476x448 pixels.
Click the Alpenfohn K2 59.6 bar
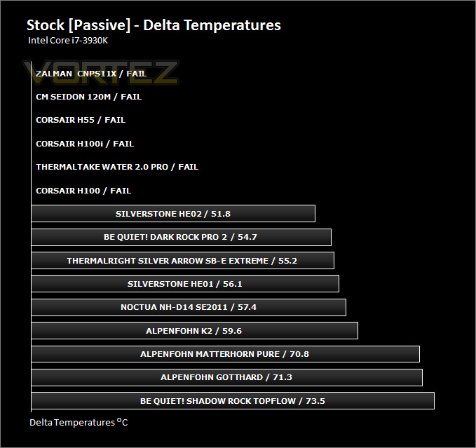195,331
